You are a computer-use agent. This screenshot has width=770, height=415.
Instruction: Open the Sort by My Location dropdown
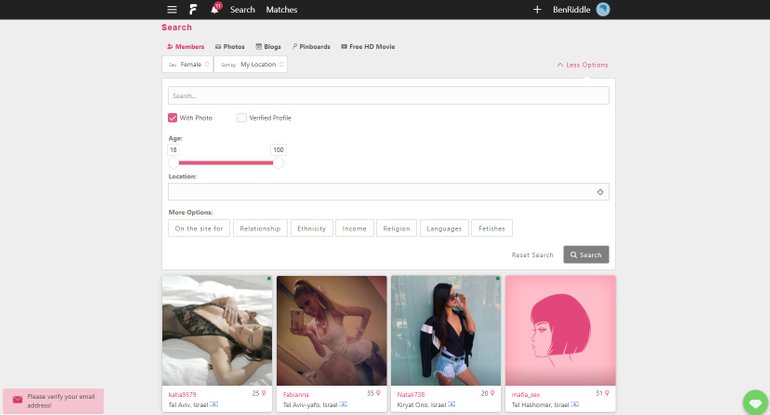tap(251, 64)
